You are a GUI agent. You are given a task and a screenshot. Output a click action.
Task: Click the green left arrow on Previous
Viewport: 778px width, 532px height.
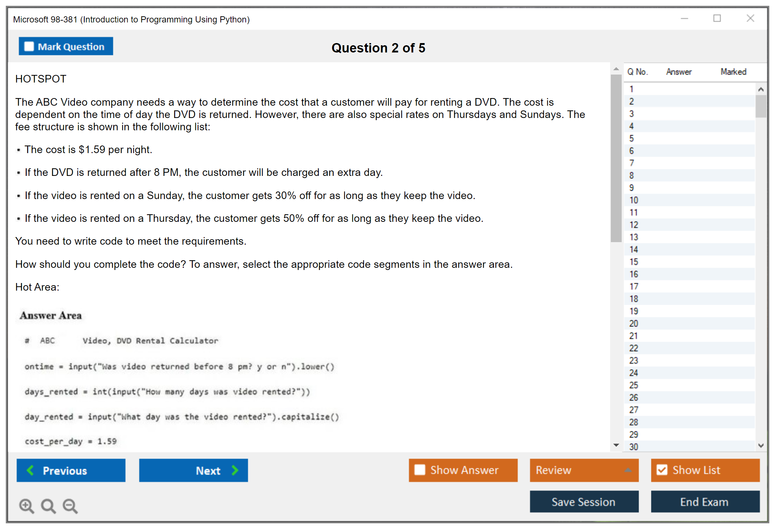[30, 470]
